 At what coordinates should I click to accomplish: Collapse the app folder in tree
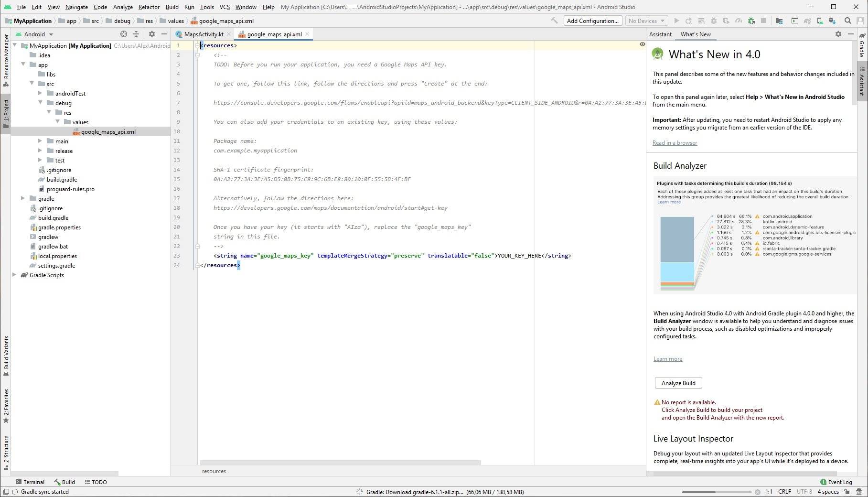click(x=23, y=65)
